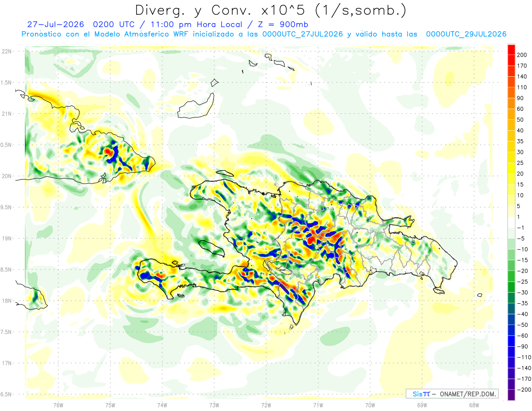Click the '0.5N' latitude tick label
This screenshot has width=532, height=411.
tap(7, 145)
